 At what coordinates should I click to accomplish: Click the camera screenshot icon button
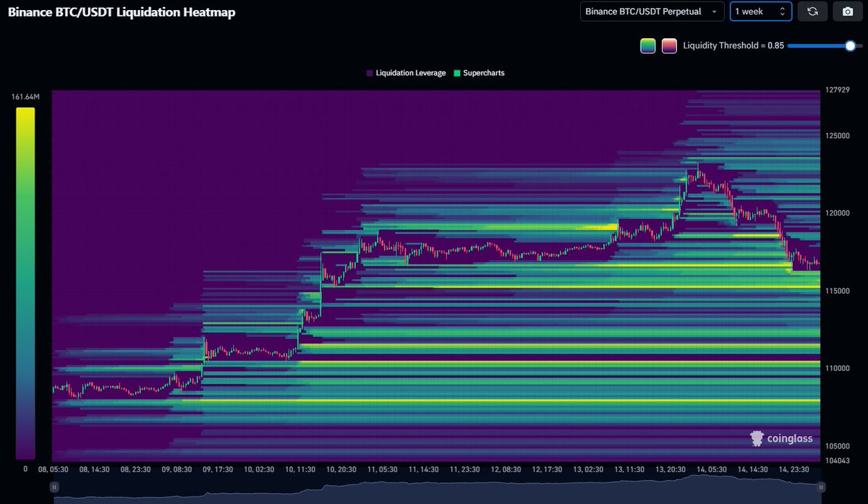(848, 12)
